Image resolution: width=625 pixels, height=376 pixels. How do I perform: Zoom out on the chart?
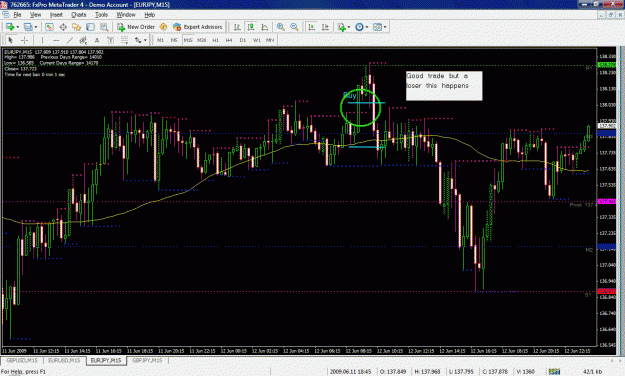294,27
